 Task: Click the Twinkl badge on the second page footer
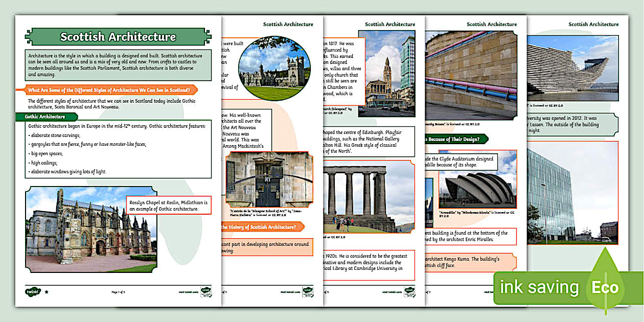[308, 292]
